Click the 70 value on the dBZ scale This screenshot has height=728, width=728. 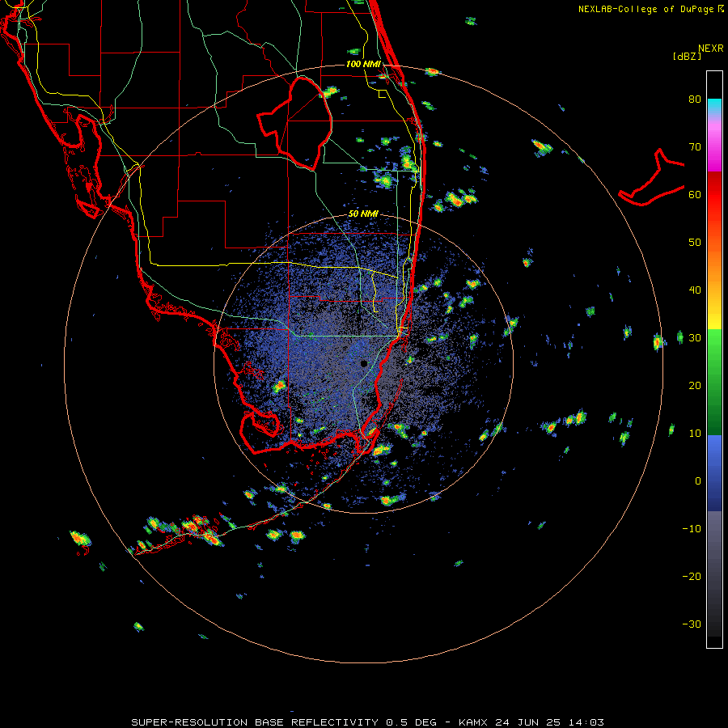point(695,146)
